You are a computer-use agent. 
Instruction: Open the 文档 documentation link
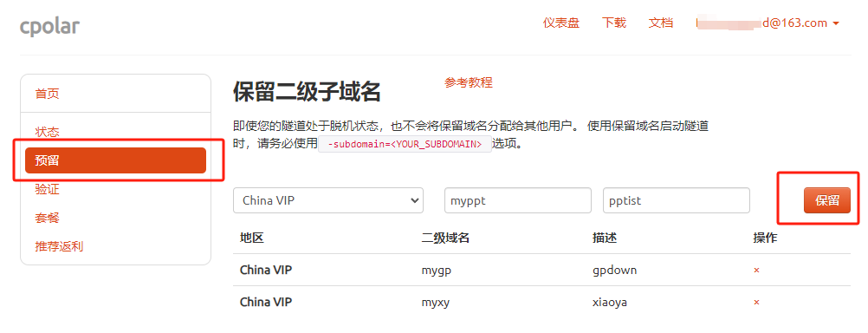661,23
